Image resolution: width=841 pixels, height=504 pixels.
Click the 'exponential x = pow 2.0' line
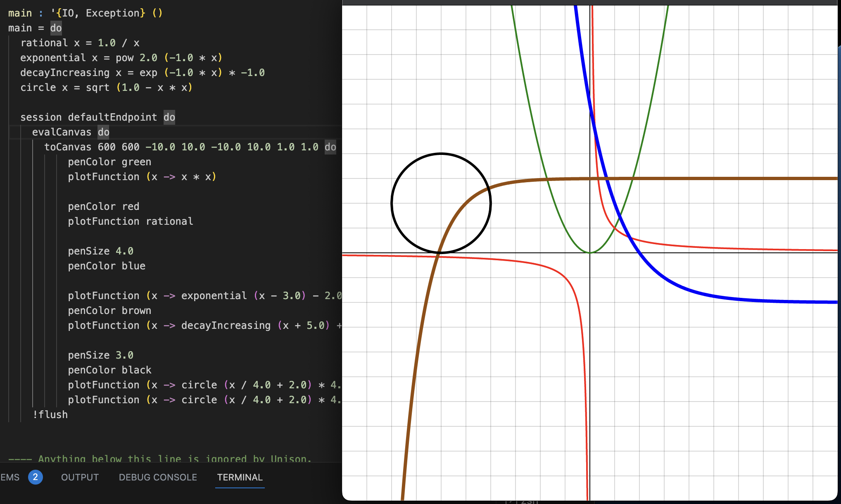121,58
